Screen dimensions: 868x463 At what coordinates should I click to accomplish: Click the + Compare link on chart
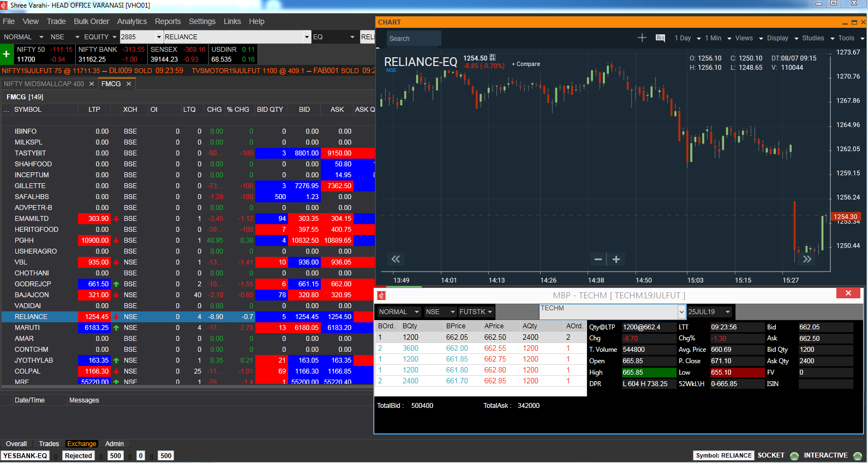point(526,64)
